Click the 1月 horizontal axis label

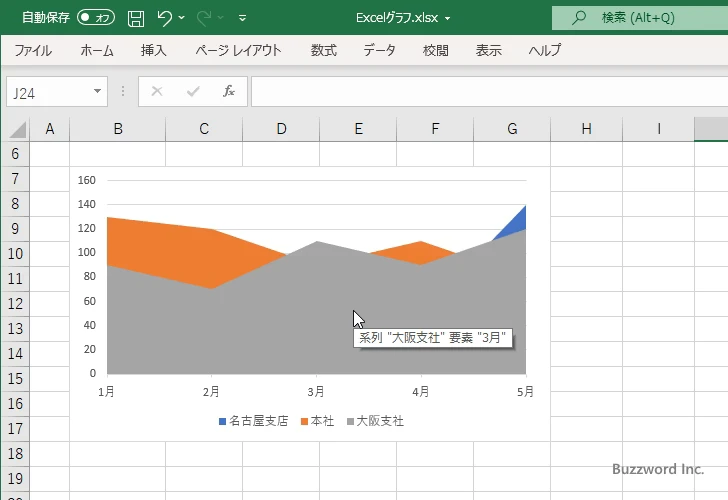coord(106,392)
